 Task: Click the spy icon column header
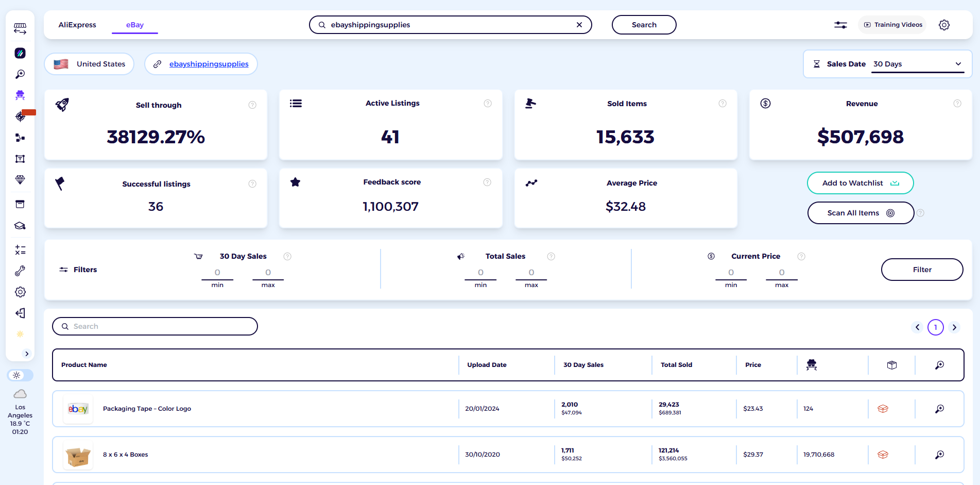pos(812,365)
